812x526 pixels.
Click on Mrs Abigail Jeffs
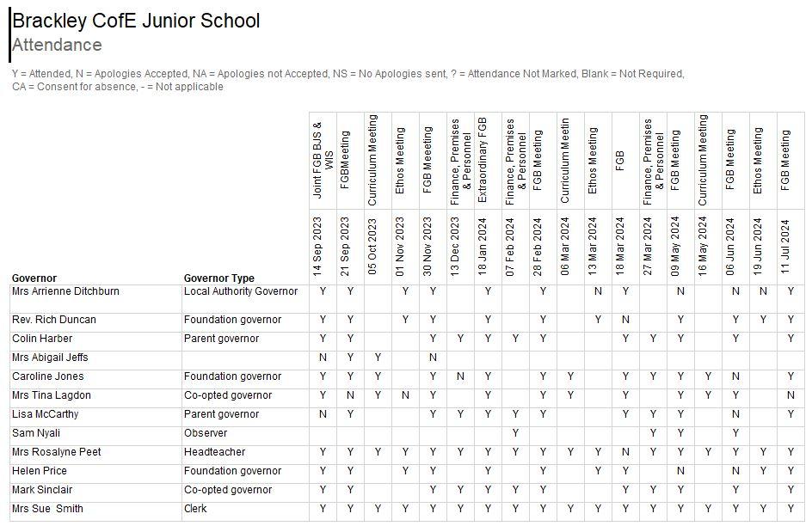click(x=50, y=358)
